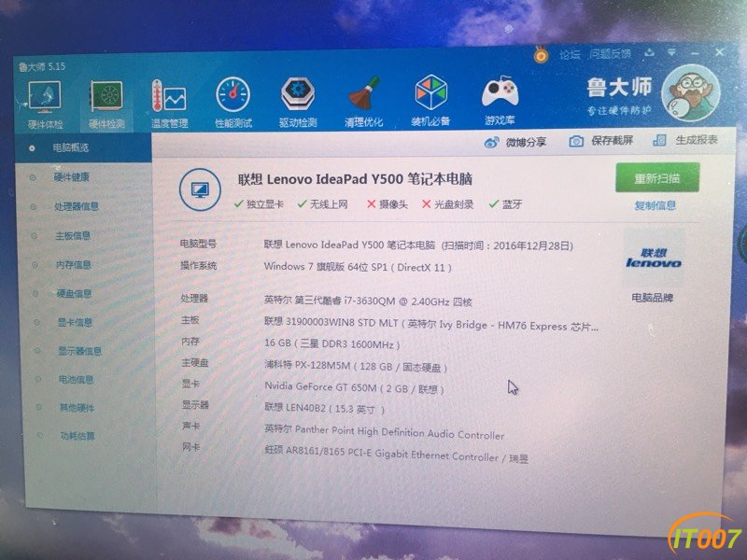Click the medal icon in title bar

click(x=541, y=55)
